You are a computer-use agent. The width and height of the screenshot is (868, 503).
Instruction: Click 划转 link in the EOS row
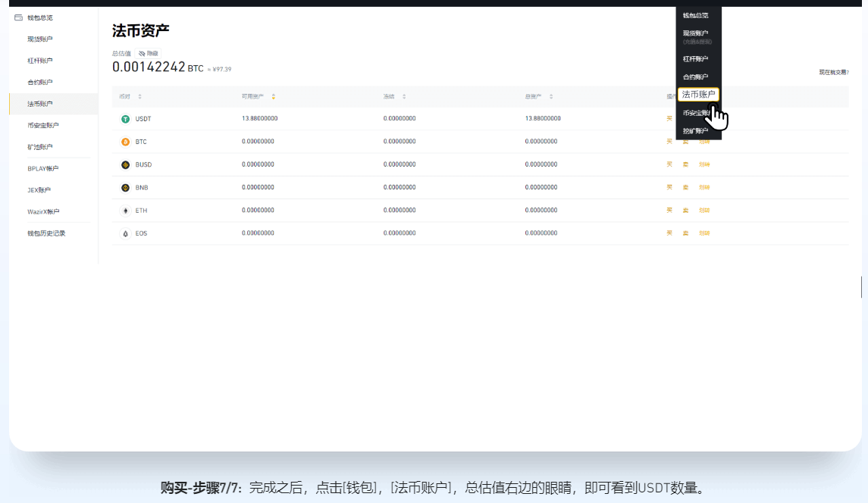(704, 233)
